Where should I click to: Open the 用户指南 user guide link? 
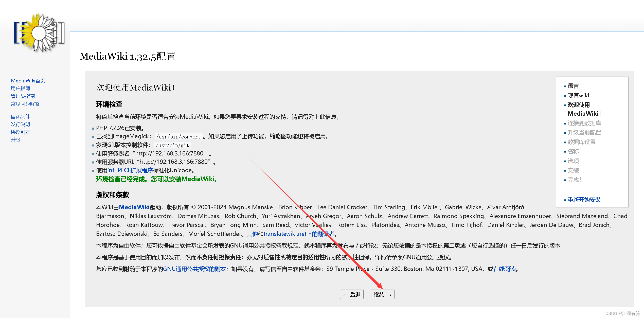[20, 88]
